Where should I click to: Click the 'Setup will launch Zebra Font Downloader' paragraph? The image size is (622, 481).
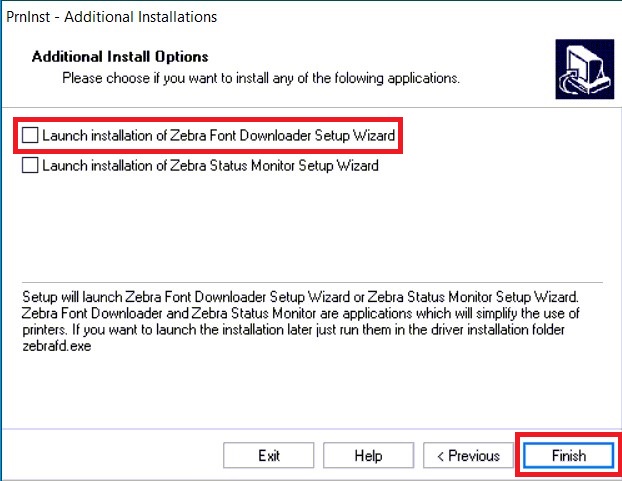click(301, 321)
